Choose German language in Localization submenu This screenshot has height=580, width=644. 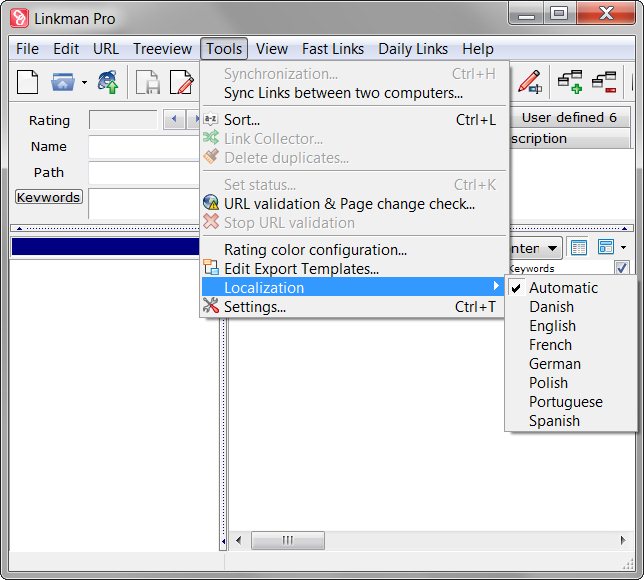[x=554, y=364]
